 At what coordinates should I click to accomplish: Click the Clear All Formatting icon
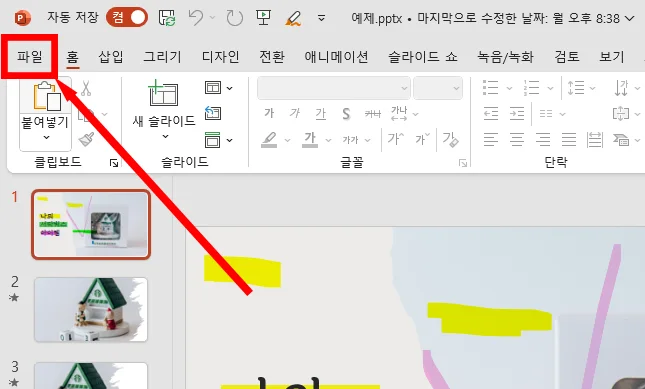point(450,139)
